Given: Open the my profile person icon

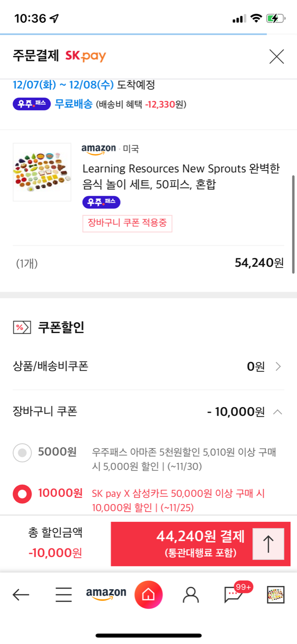Looking at the screenshot, I should (191, 594).
